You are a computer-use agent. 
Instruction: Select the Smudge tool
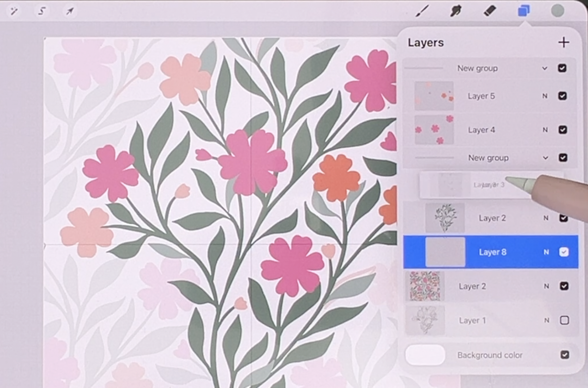[x=456, y=11]
